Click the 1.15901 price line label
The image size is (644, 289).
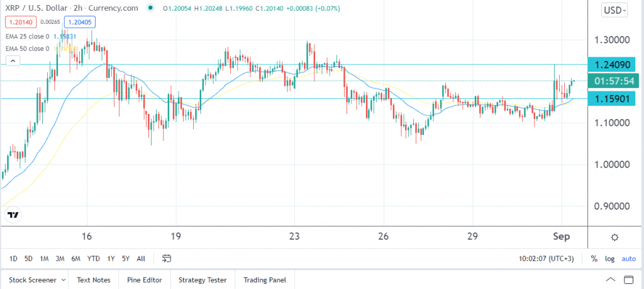click(611, 98)
